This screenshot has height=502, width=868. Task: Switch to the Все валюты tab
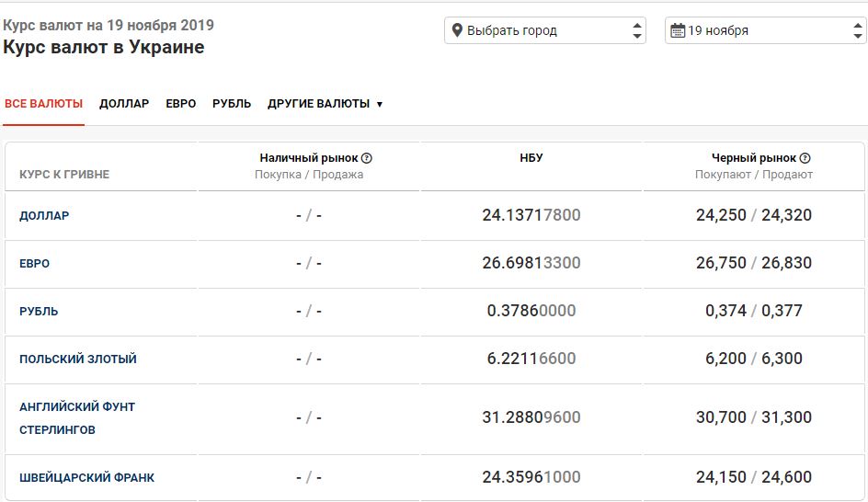pyautogui.click(x=43, y=104)
